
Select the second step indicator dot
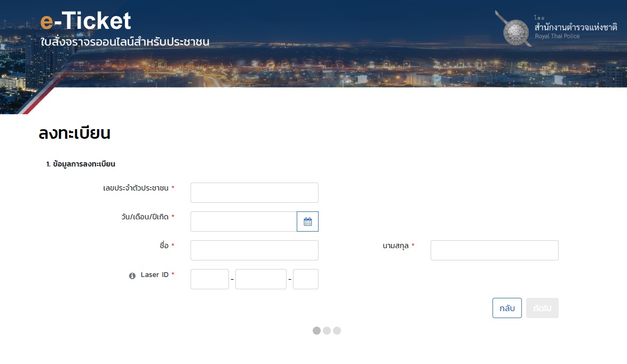click(x=327, y=330)
